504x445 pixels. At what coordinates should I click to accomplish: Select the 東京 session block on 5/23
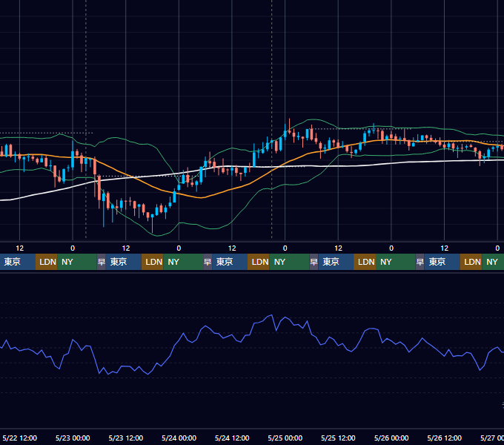(124, 262)
